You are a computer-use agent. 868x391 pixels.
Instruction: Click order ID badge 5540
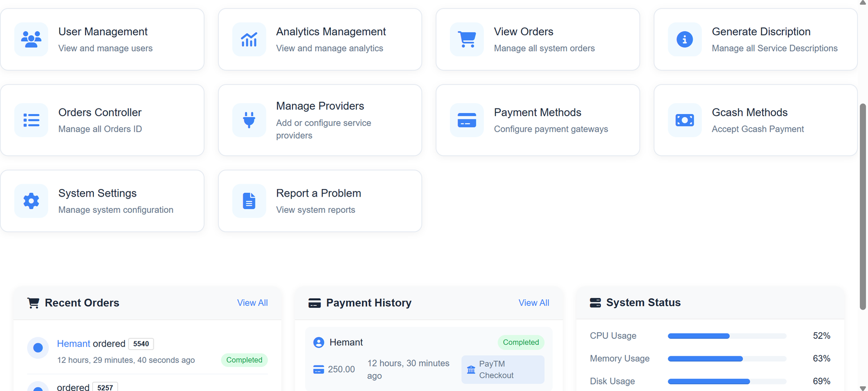[x=141, y=344]
